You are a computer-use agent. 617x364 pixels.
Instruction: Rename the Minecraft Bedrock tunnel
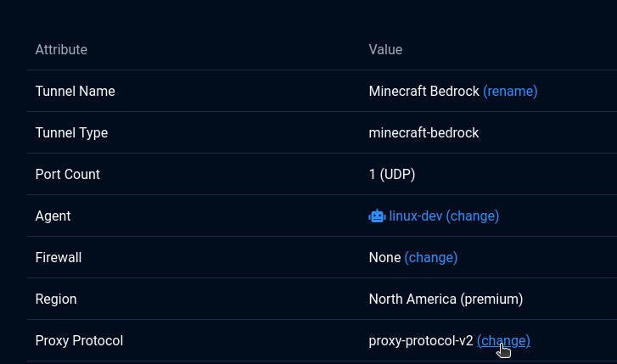point(510,92)
